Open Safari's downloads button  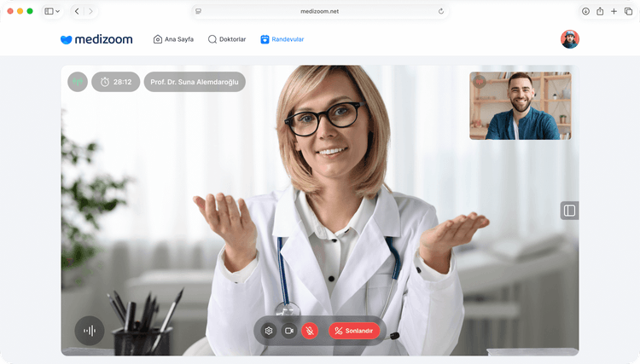click(585, 11)
